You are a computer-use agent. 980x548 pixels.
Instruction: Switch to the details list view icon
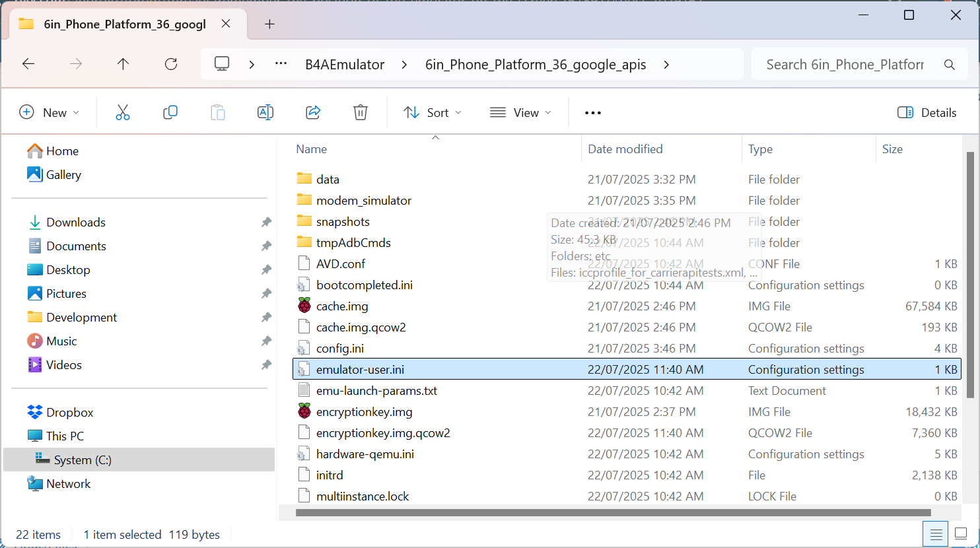[936, 533]
